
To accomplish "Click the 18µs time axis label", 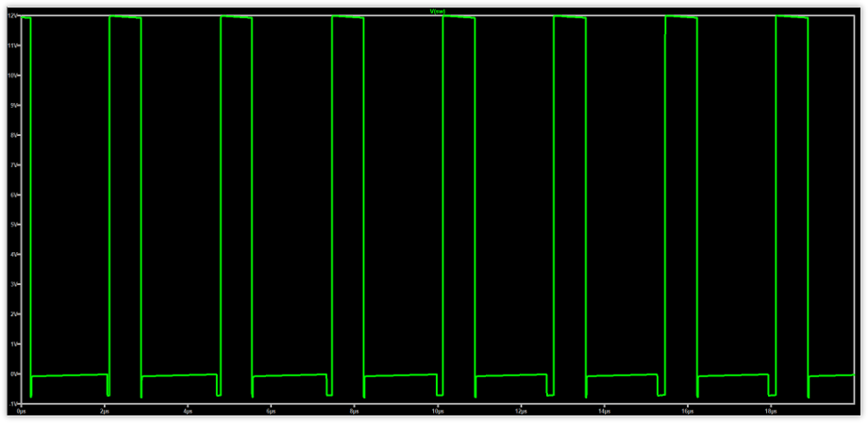I will click(771, 412).
